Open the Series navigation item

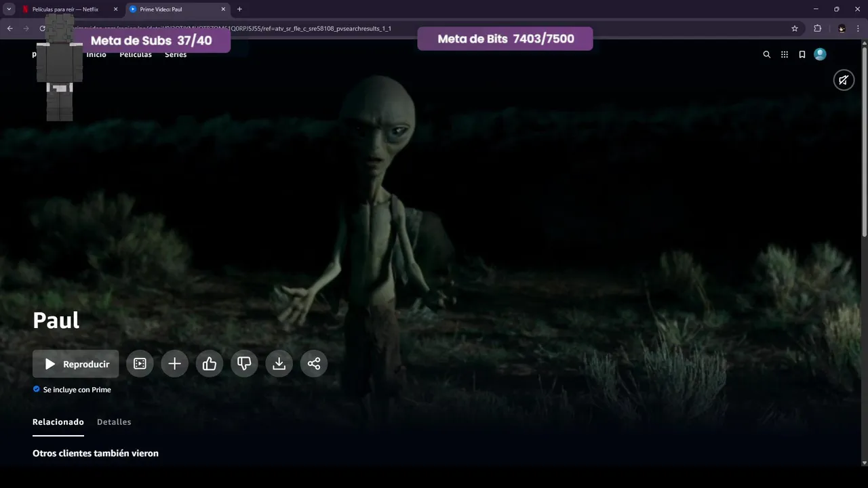pos(176,55)
